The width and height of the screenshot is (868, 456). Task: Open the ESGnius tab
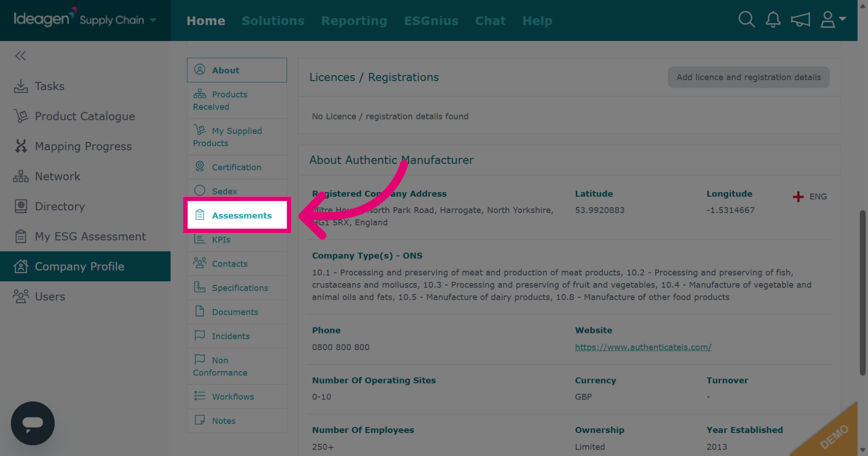pos(431,21)
